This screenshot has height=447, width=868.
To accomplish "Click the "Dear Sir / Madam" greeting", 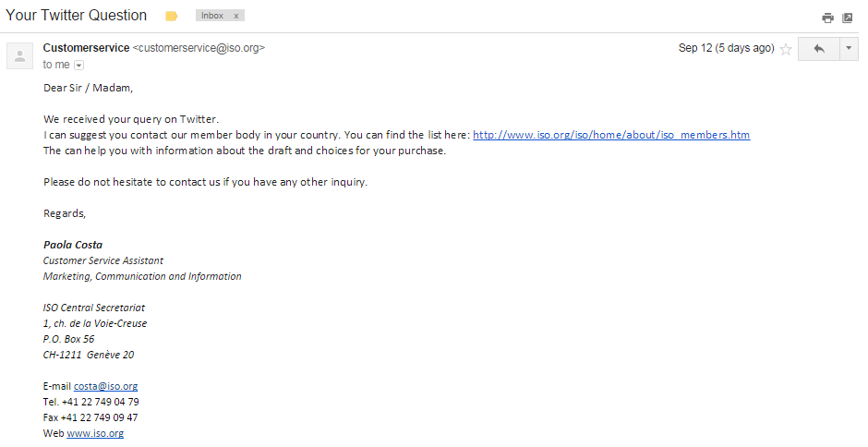I will click(88, 88).
